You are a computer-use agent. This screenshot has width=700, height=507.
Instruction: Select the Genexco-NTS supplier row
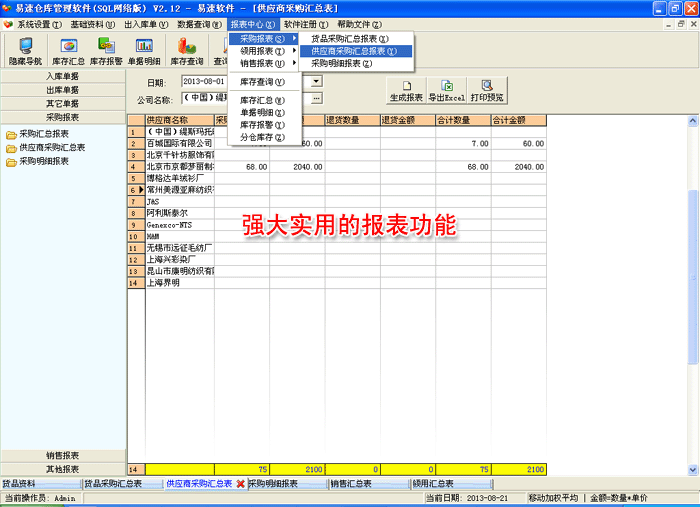337,225
